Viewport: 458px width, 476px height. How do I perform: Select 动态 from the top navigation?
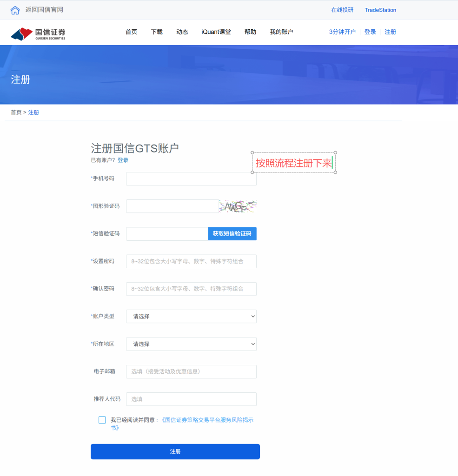point(182,32)
